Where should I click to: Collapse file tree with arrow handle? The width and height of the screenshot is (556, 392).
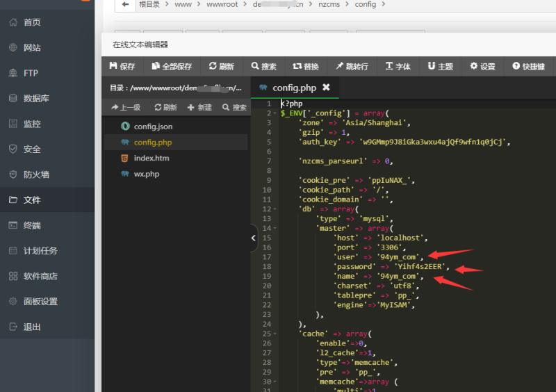(x=254, y=238)
